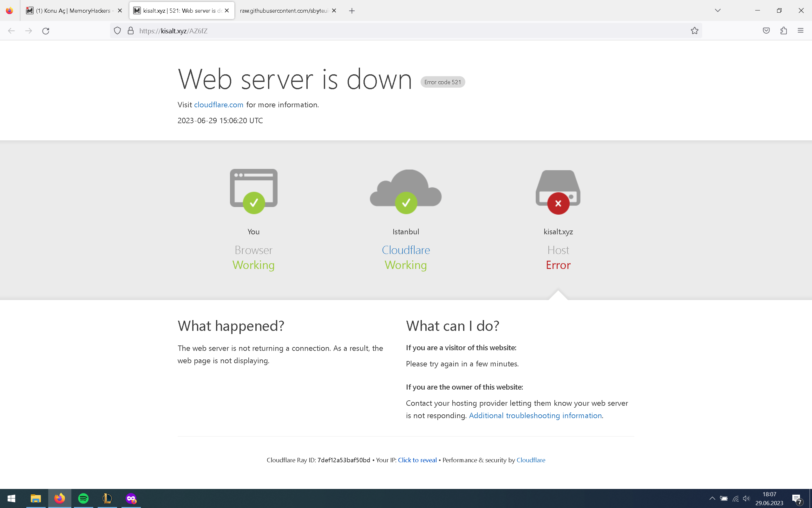This screenshot has height=508, width=812.
Task: Click the Firefox taskbar icon
Action: coord(60,498)
